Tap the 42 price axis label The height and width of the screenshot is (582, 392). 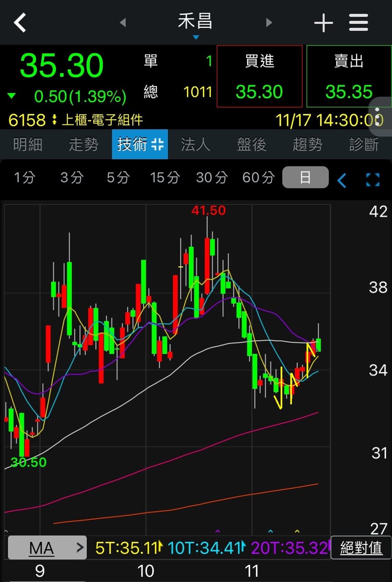click(x=378, y=212)
